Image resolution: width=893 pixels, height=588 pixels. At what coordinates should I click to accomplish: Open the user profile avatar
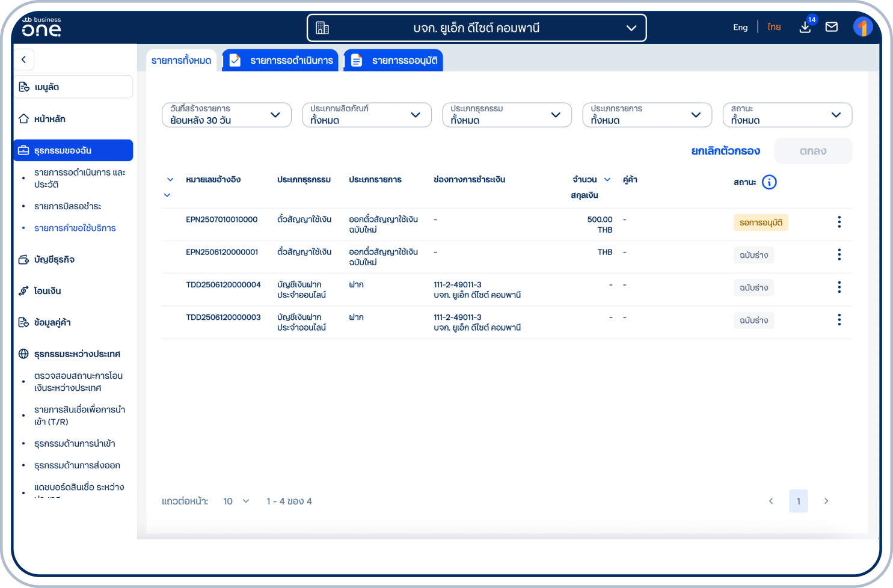click(x=863, y=27)
